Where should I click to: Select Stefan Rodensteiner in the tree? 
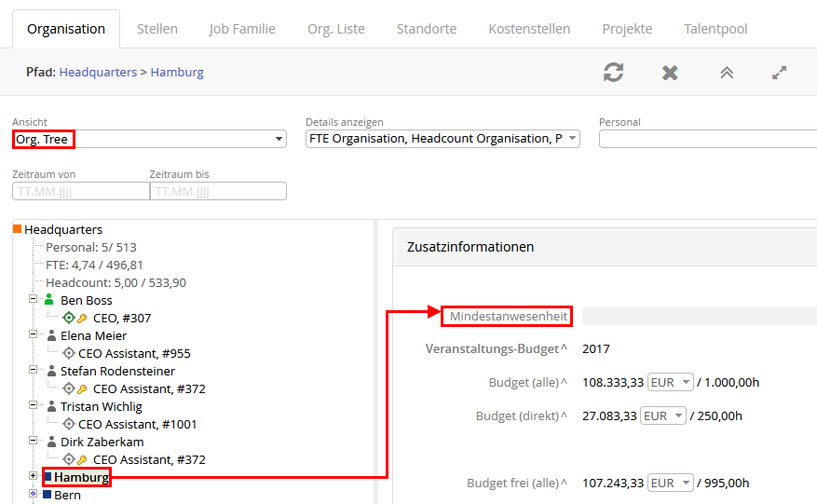click(x=117, y=371)
